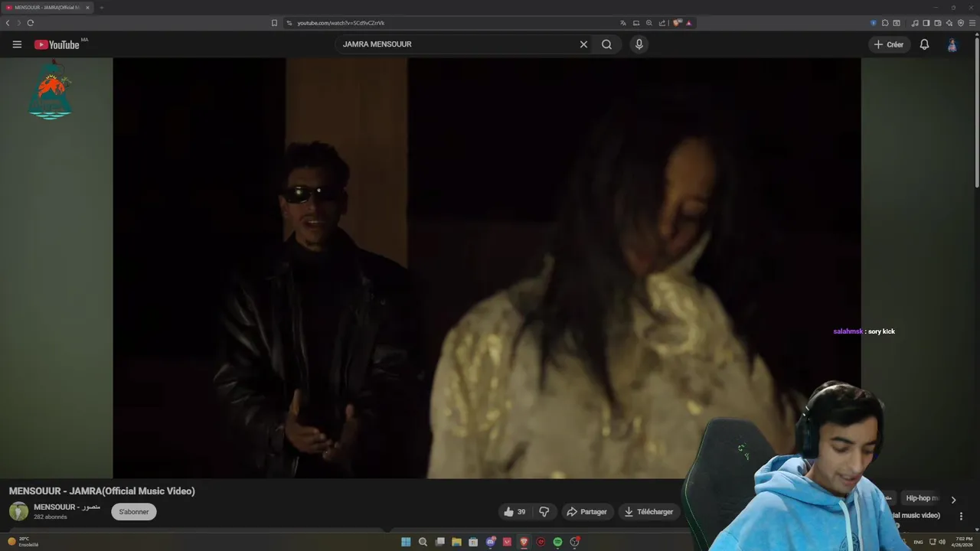Screen dimensions: 980x551
Task: Go to YouTube home via logo
Action: (57, 44)
